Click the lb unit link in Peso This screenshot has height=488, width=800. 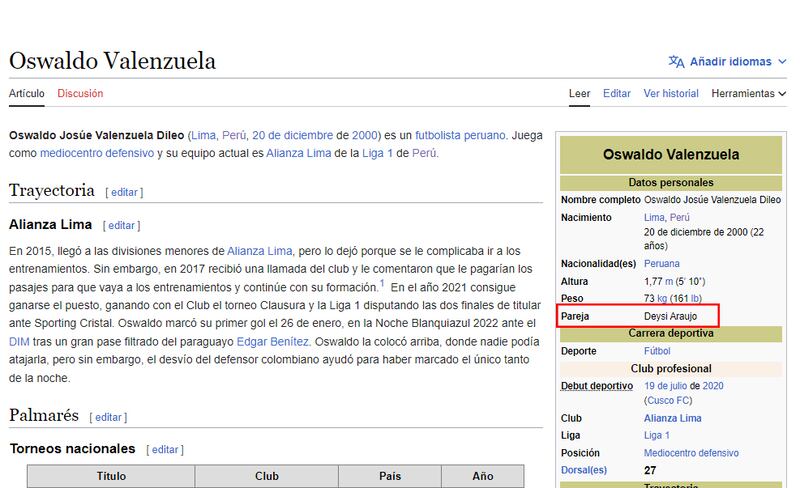pyautogui.click(x=695, y=298)
